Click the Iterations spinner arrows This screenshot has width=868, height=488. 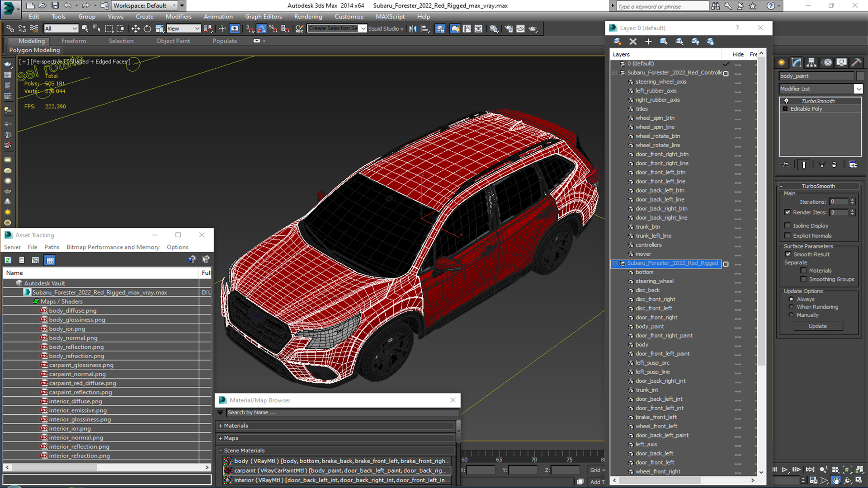pos(852,202)
